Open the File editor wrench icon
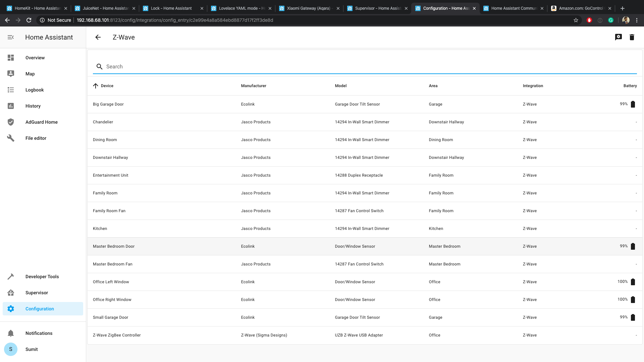Screen dimensions: 644x362 [x=11, y=138]
